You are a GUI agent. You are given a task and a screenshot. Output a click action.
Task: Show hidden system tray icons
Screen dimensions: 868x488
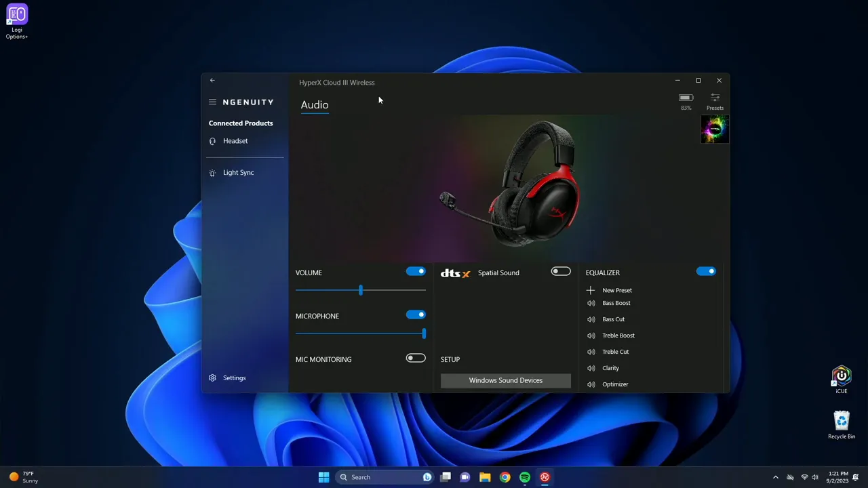(776, 477)
